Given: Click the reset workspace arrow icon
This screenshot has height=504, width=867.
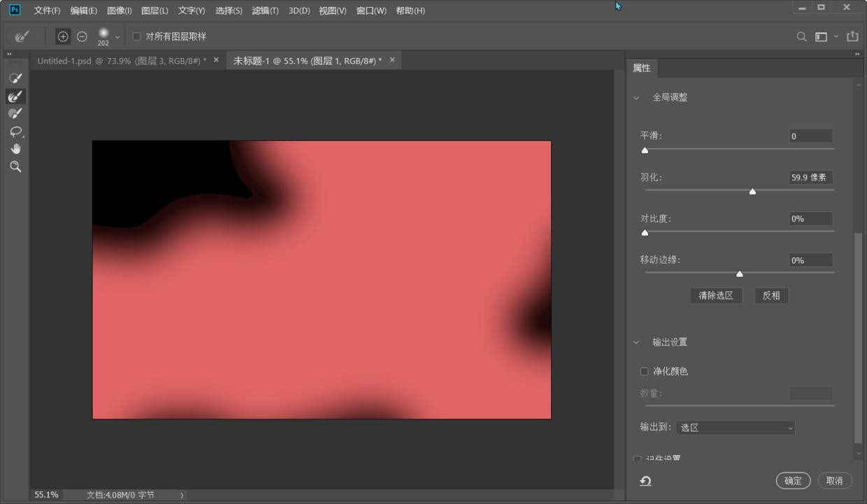Looking at the screenshot, I should pos(645,481).
